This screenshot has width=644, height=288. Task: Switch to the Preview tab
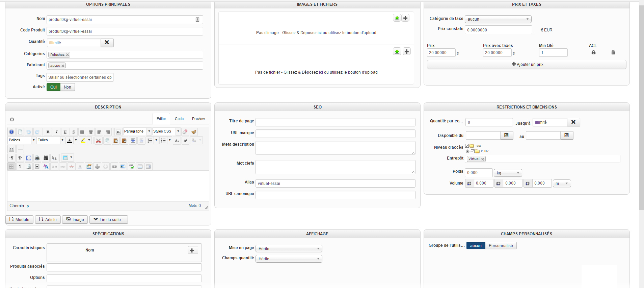click(x=198, y=119)
